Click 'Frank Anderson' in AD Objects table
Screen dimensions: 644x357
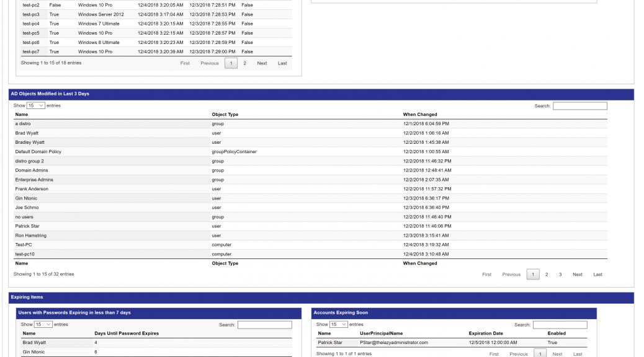click(32, 189)
